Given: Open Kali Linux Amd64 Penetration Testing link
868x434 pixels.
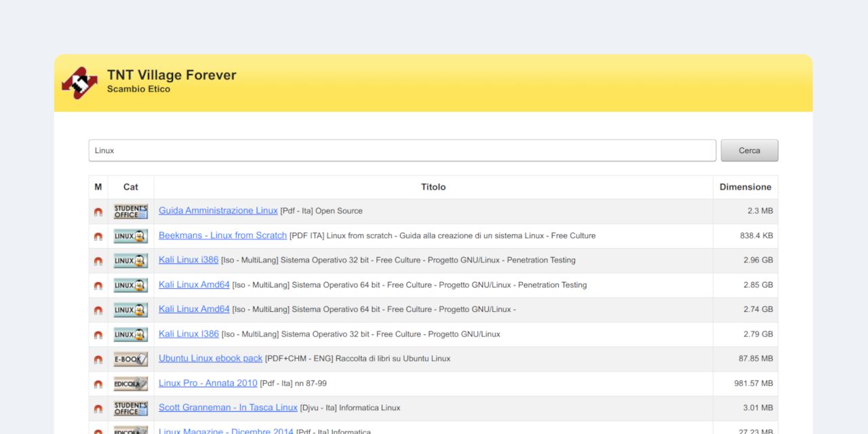Looking at the screenshot, I should click(194, 285).
